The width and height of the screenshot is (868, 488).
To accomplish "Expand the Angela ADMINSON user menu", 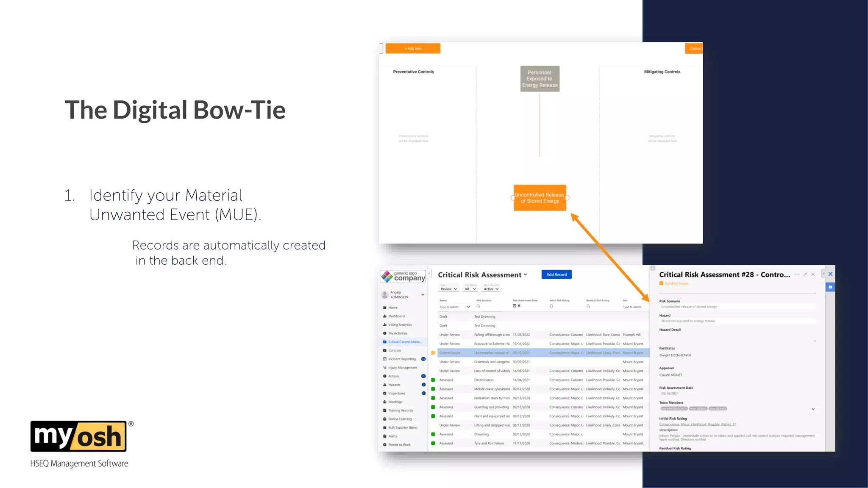I will [423, 294].
